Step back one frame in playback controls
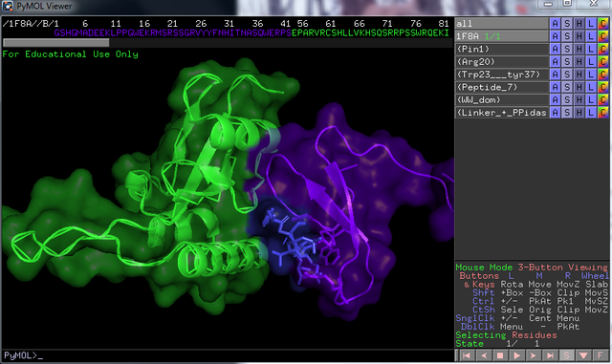Screen dimensions: 612x364 484,355
